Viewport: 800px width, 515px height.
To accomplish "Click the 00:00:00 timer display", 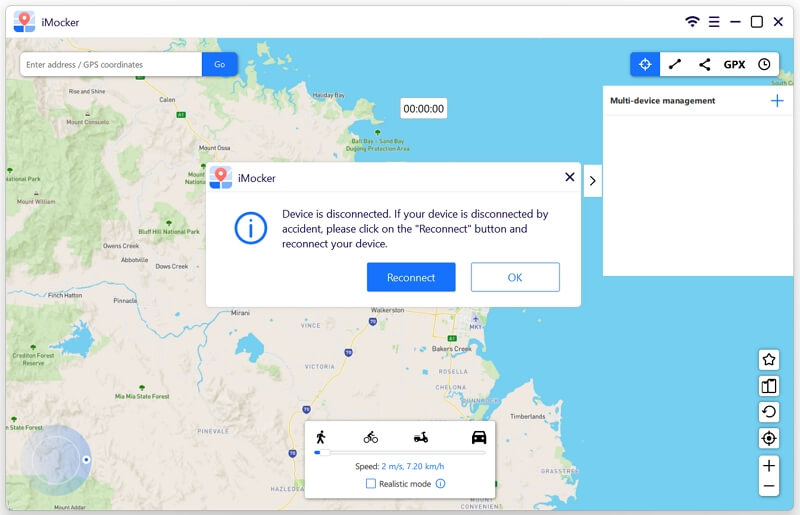I will [423, 108].
